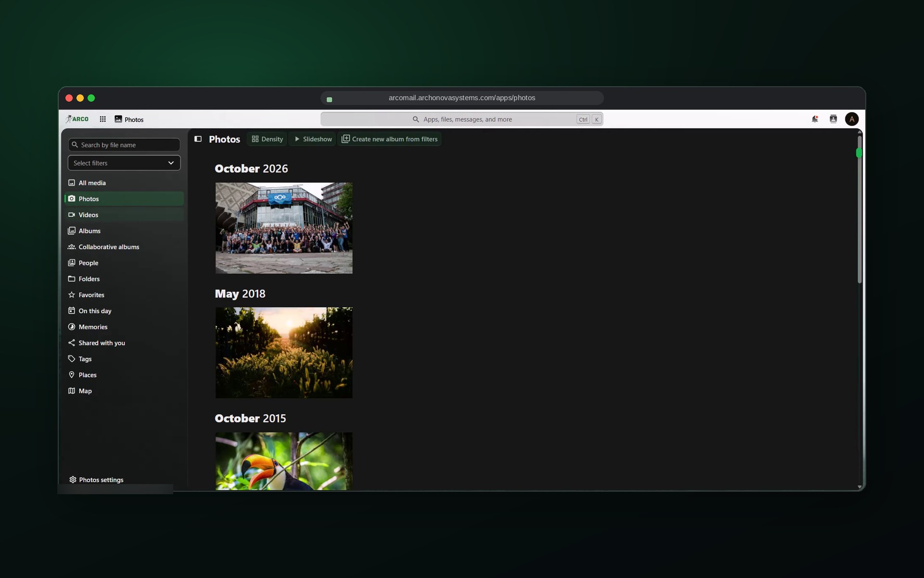The height and width of the screenshot is (578, 924).
Task: Toggle the navigation sidebar icon beside Photos title
Action: [198, 139]
